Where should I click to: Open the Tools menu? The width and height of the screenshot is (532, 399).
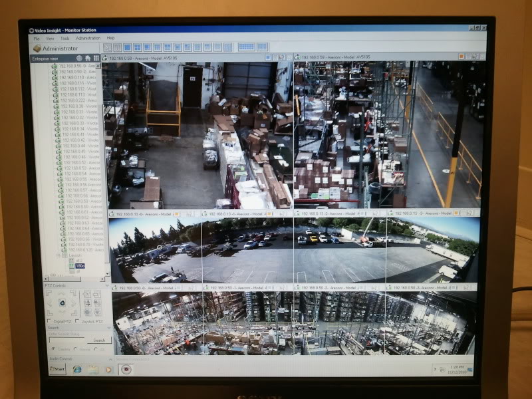pos(65,39)
